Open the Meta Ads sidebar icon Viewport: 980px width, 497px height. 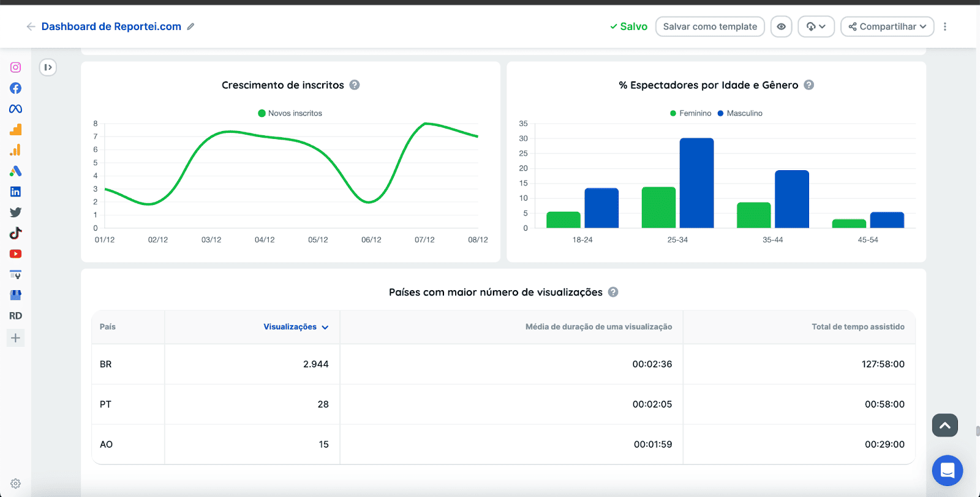pyautogui.click(x=16, y=109)
